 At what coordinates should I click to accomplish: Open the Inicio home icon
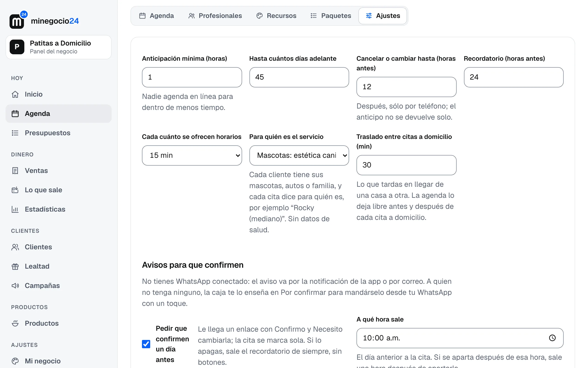(x=15, y=94)
